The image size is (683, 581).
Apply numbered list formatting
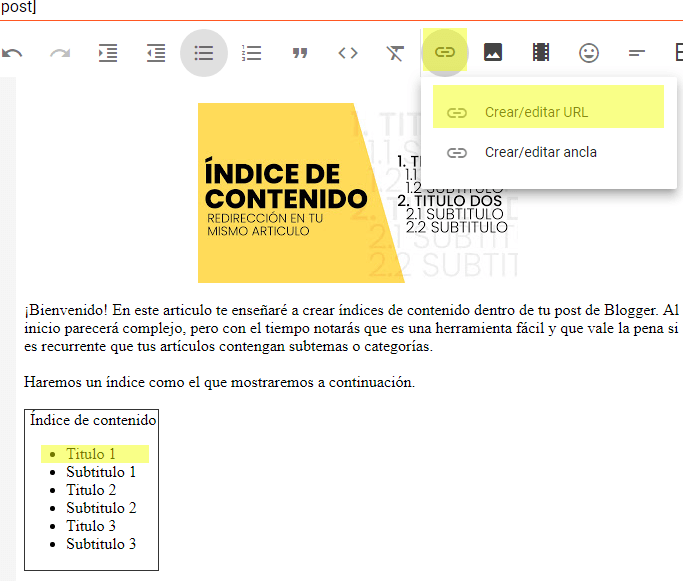pos(252,53)
